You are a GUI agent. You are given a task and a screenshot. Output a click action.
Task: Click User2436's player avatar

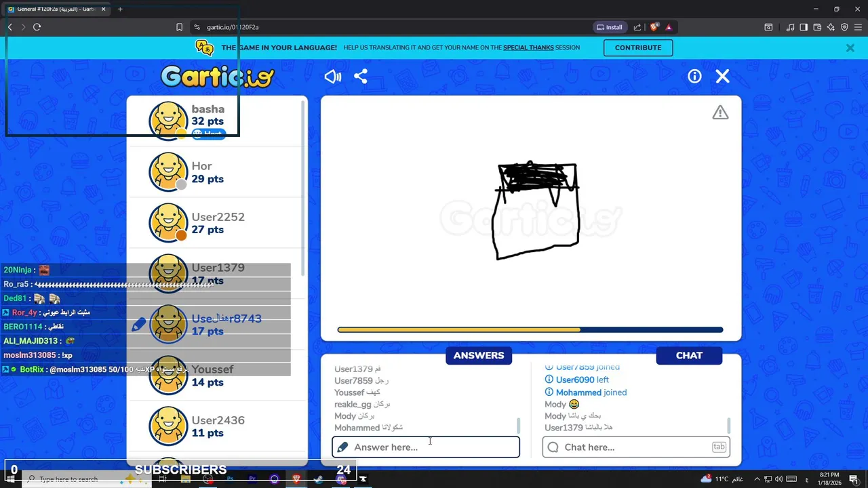coord(168,426)
